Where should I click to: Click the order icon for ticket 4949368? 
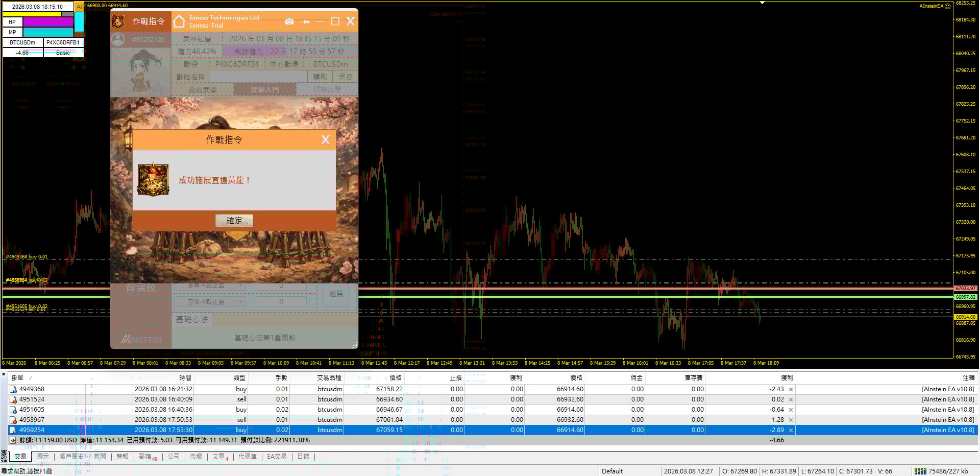13,389
